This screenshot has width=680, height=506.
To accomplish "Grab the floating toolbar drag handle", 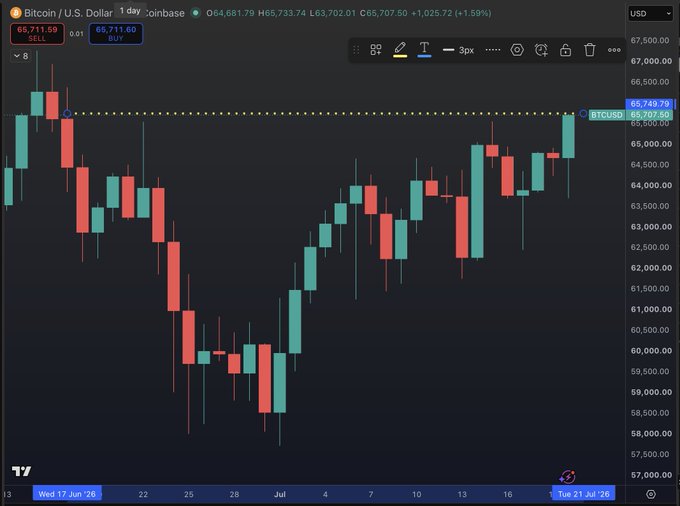I will point(356,50).
